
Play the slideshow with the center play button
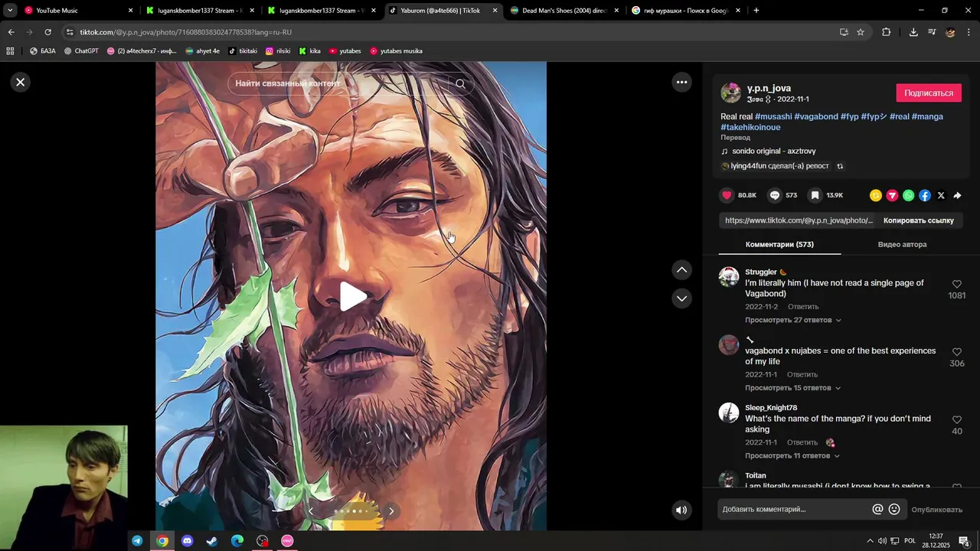pyautogui.click(x=352, y=296)
